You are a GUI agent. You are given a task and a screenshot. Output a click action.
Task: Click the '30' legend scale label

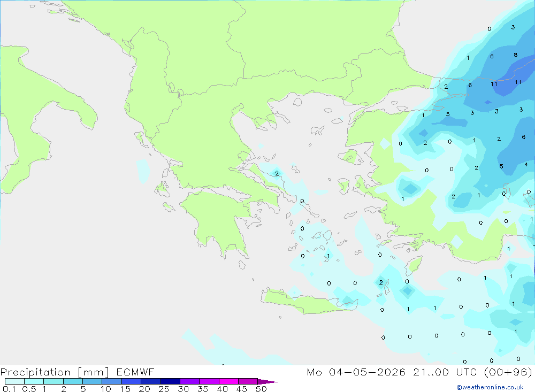click(x=183, y=389)
